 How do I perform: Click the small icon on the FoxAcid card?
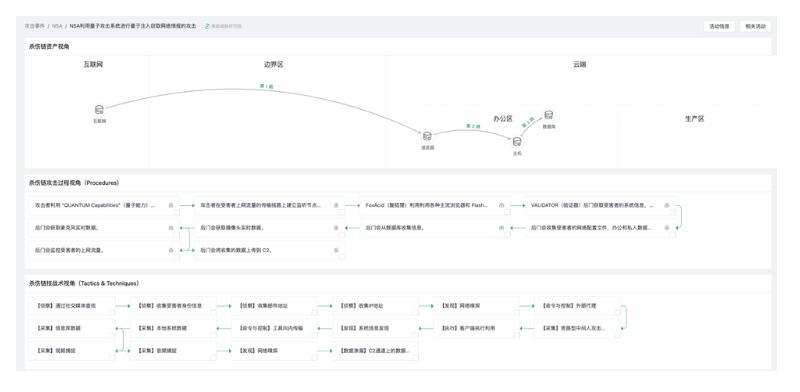click(502, 205)
